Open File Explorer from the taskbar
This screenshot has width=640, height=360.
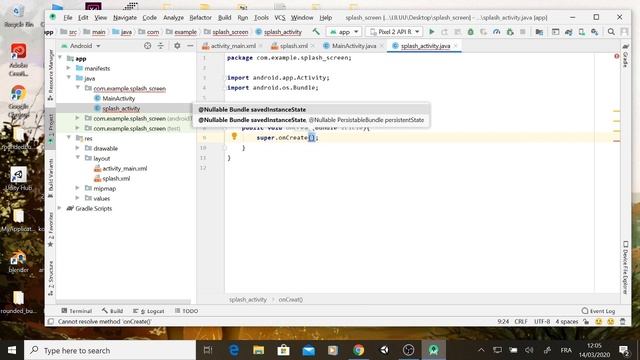click(258, 350)
